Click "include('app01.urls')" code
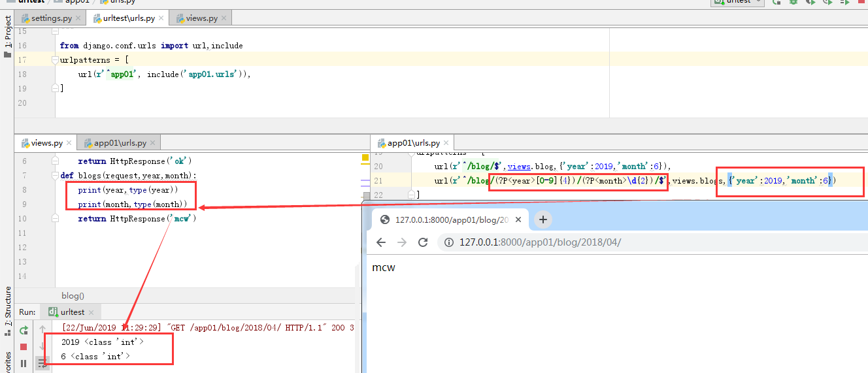Screen dimensions: 868x373 pyautogui.click(x=196, y=74)
